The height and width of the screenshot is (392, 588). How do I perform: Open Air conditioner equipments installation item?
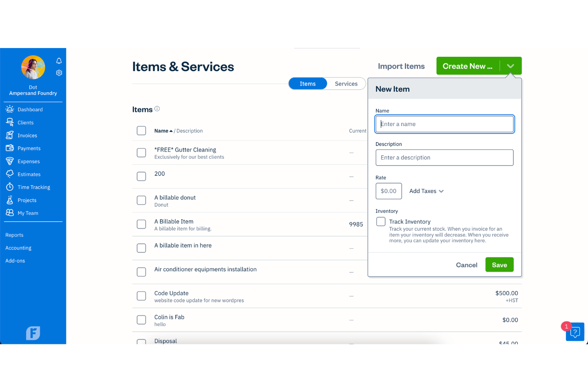coord(205,269)
